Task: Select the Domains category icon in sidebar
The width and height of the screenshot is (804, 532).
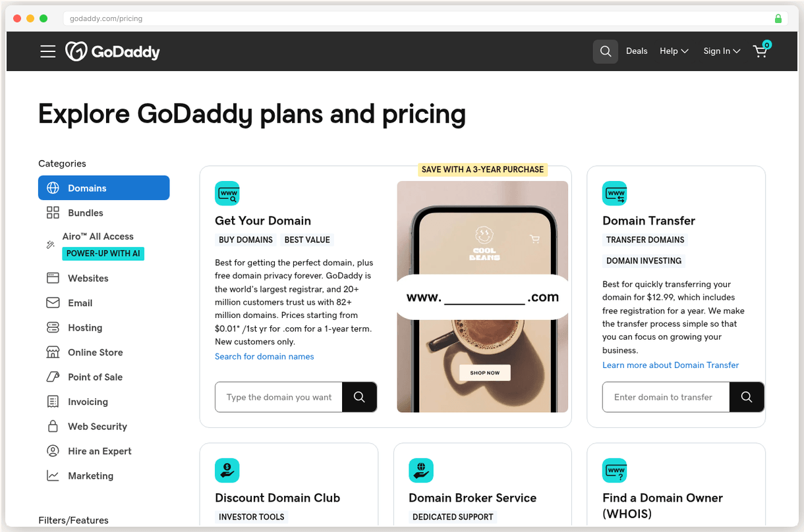Action: (53, 188)
